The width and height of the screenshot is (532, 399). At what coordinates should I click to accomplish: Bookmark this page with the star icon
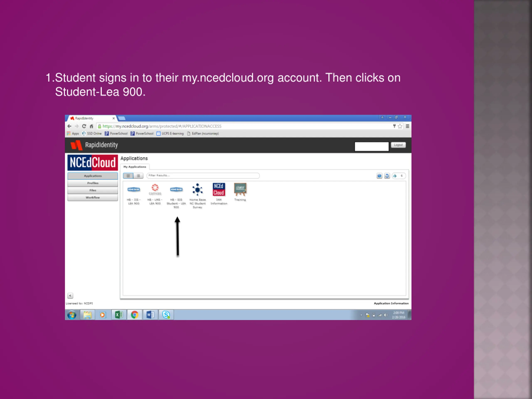point(400,126)
